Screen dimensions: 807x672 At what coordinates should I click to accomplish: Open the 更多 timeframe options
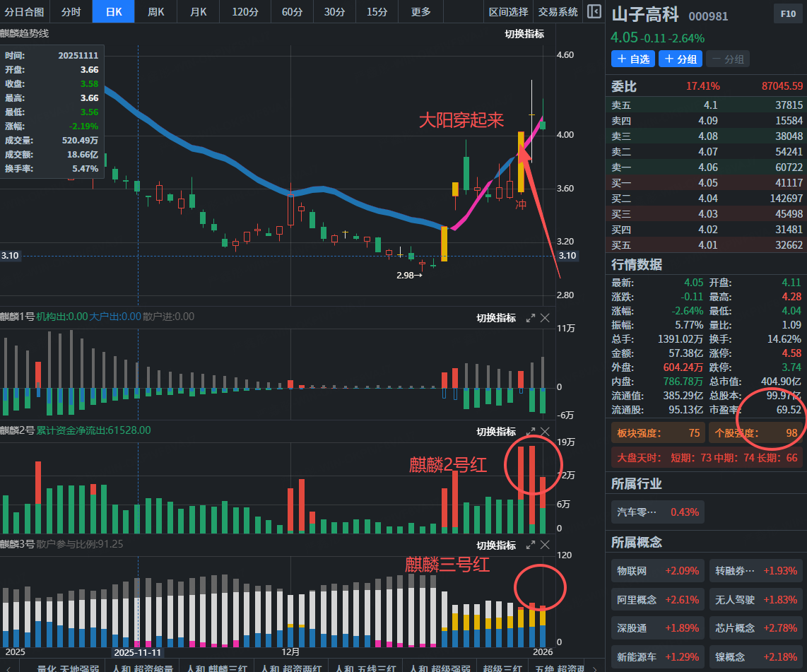420,12
